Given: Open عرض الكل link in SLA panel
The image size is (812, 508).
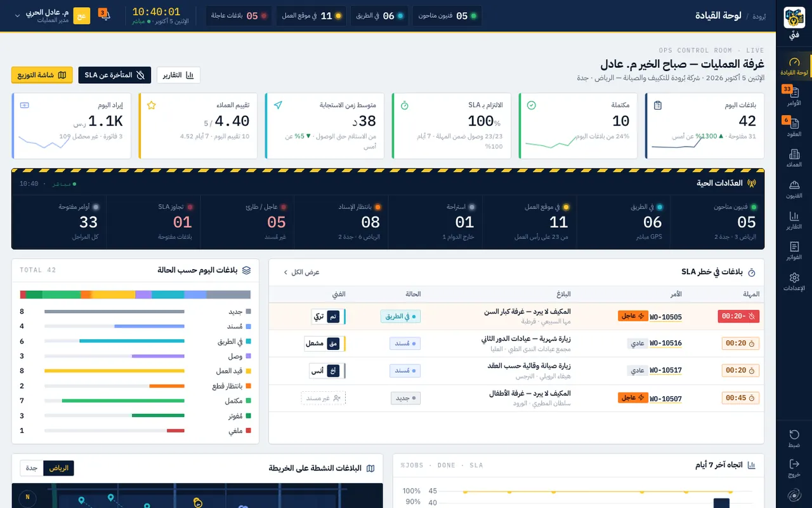Looking at the screenshot, I should click(301, 272).
